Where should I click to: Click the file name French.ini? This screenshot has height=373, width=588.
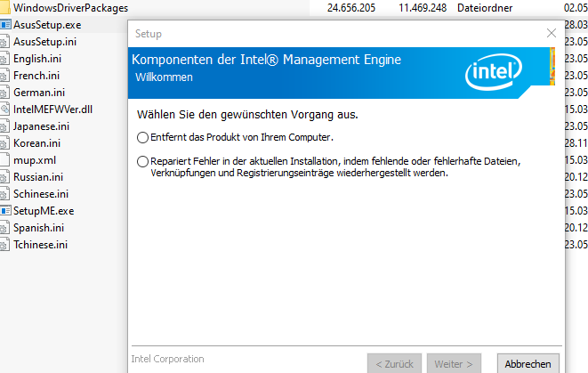(36, 76)
